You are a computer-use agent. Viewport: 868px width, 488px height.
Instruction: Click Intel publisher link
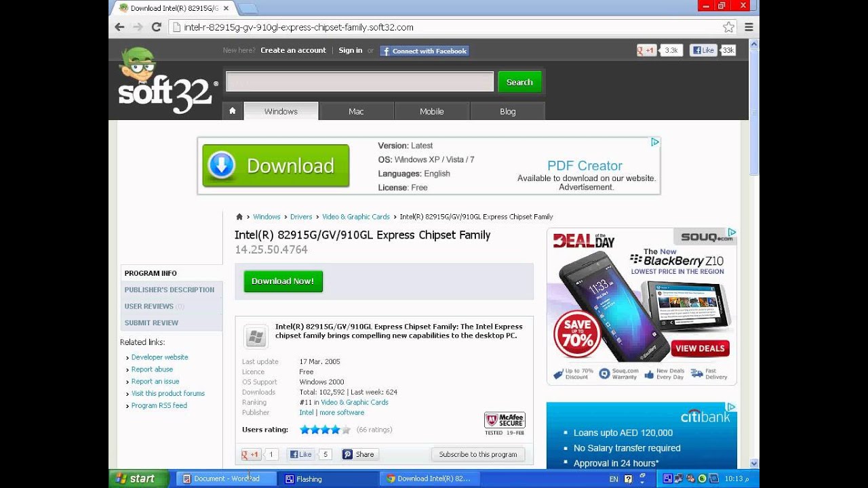307,412
